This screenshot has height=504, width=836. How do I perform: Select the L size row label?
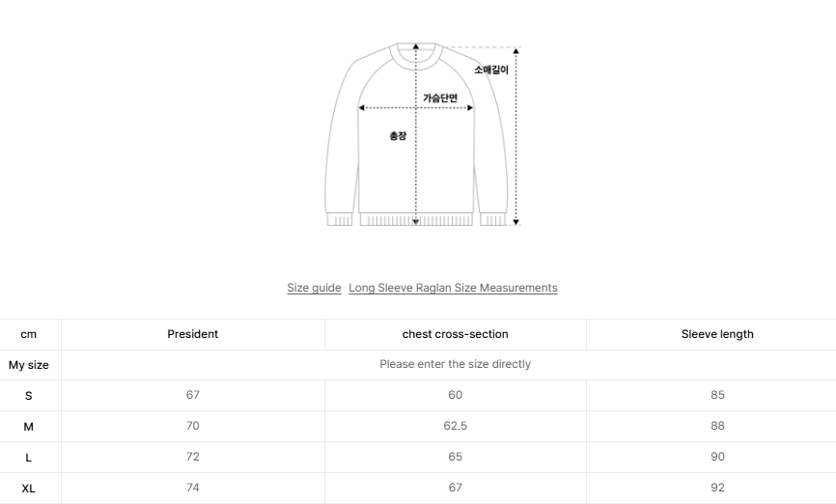(29, 457)
